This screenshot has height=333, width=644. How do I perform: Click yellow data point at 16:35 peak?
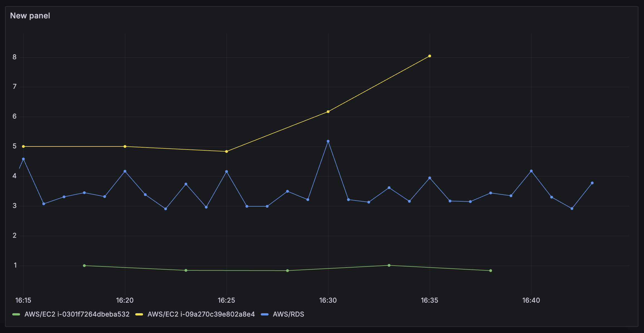point(430,56)
